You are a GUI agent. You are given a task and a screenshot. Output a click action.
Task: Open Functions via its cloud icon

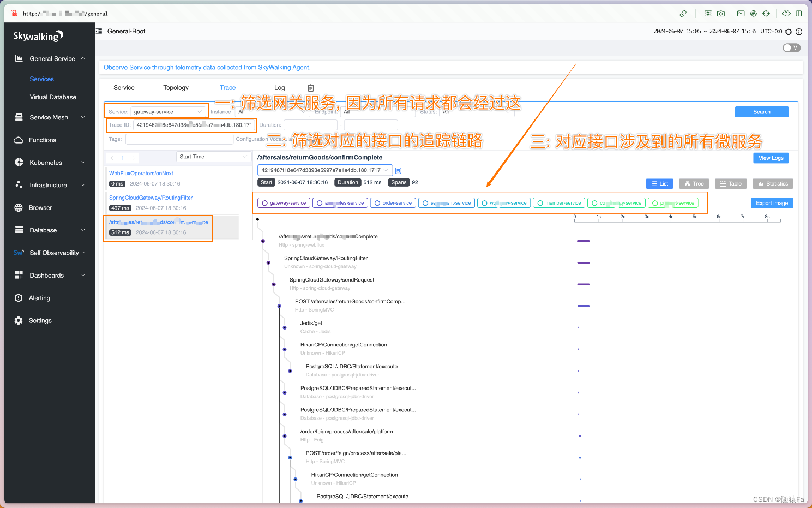click(x=19, y=140)
